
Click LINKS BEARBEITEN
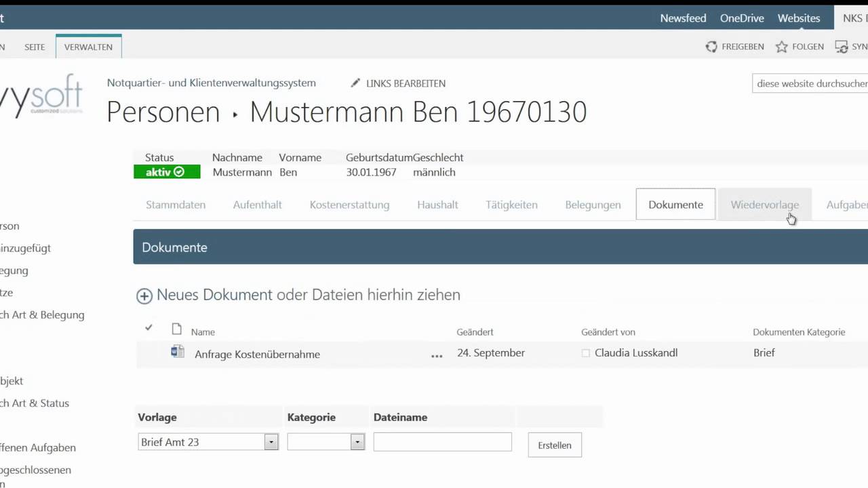[x=406, y=83]
